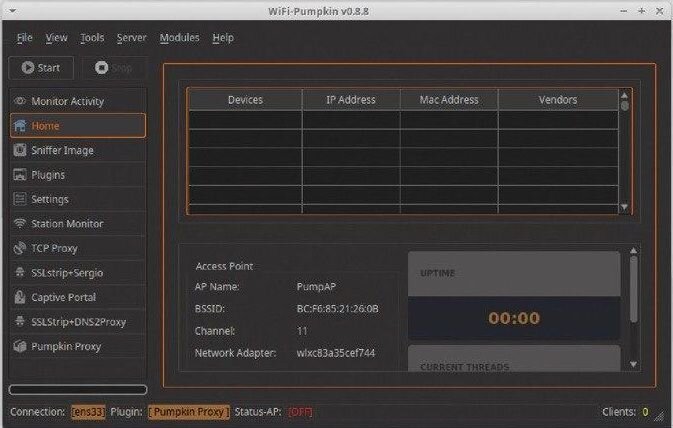The width and height of the screenshot is (673, 428).
Task: Click the sidebar horizontal scrollbar
Action: click(77, 390)
